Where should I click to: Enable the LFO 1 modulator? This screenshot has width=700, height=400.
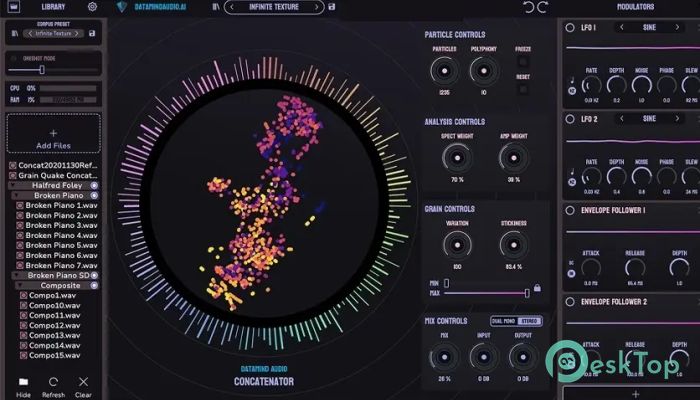point(570,28)
